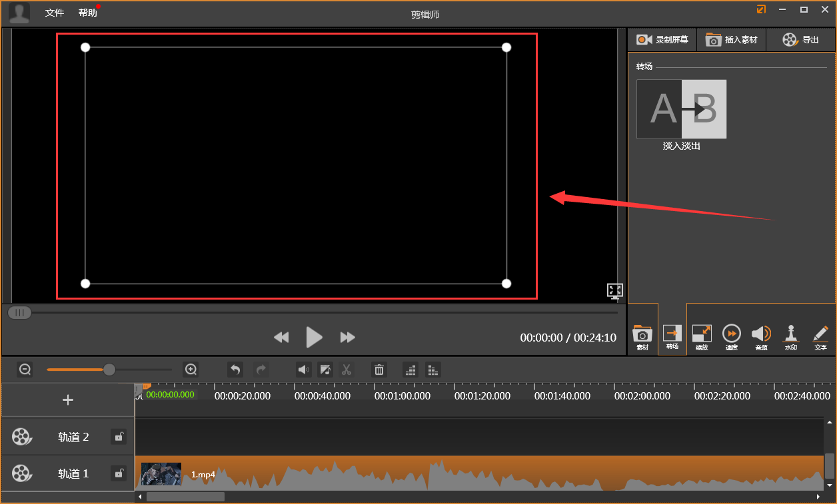Click the undo arrow icon
The image size is (837, 504).
point(235,370)
